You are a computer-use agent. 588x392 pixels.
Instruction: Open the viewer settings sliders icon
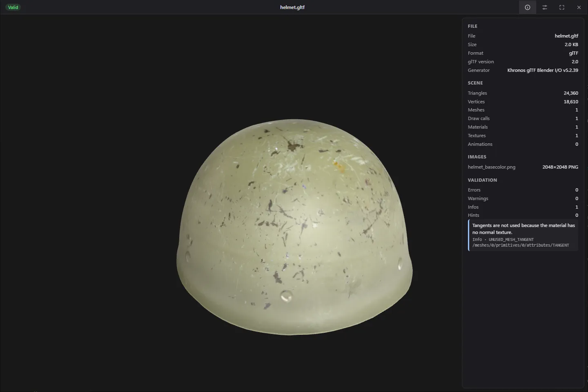click(545, 7)
